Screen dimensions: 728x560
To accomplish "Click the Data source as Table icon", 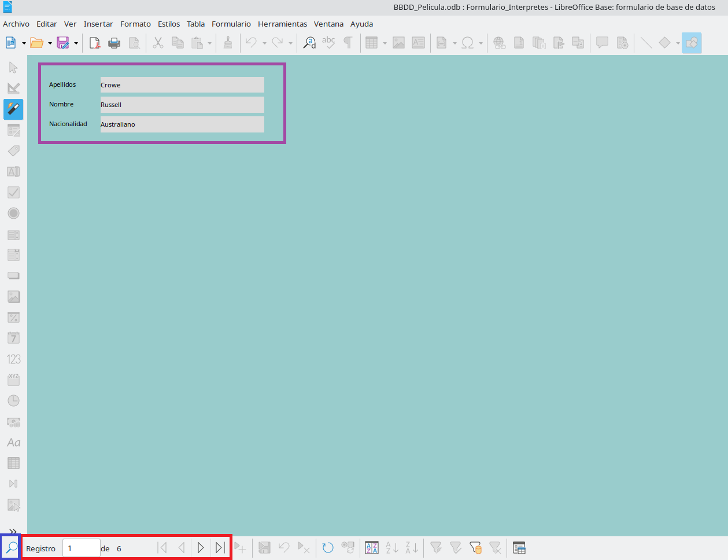I will click(x=519, y=548).
